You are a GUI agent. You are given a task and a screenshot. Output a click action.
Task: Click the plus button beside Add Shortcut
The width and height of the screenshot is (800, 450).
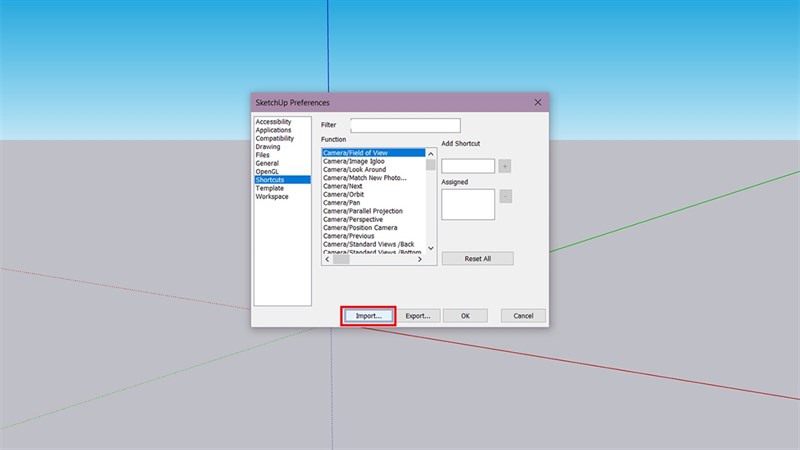click(x=505, y=166)
